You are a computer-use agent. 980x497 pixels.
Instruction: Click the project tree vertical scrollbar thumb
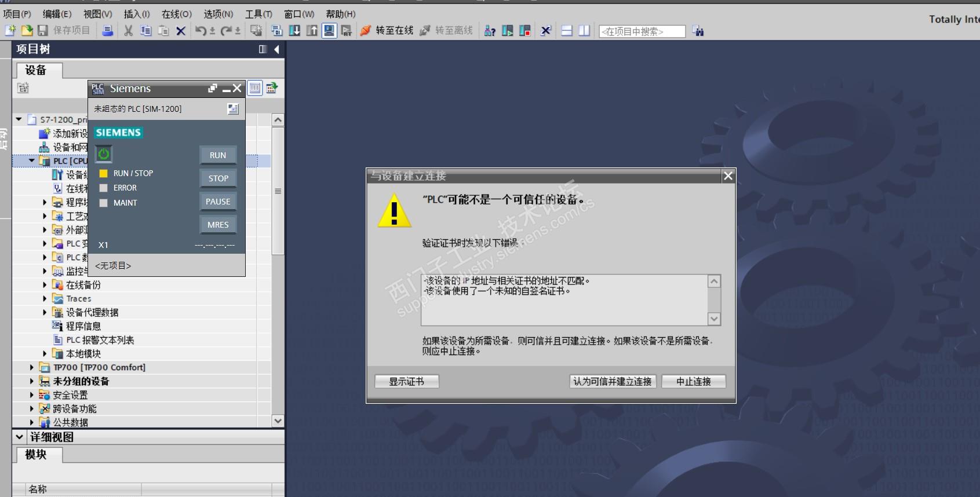click(x=278, y=191)
